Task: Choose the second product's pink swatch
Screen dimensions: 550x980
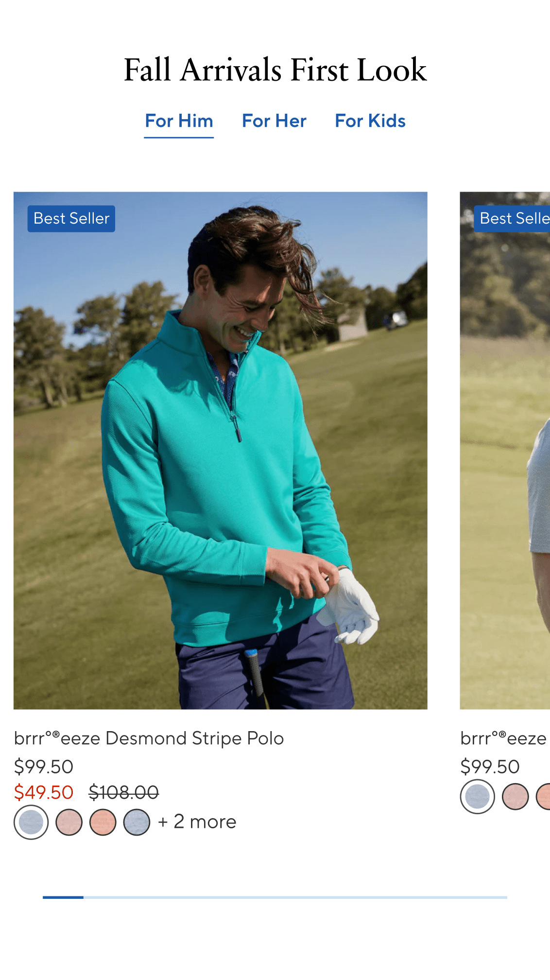Action: [x=516, y=797]
